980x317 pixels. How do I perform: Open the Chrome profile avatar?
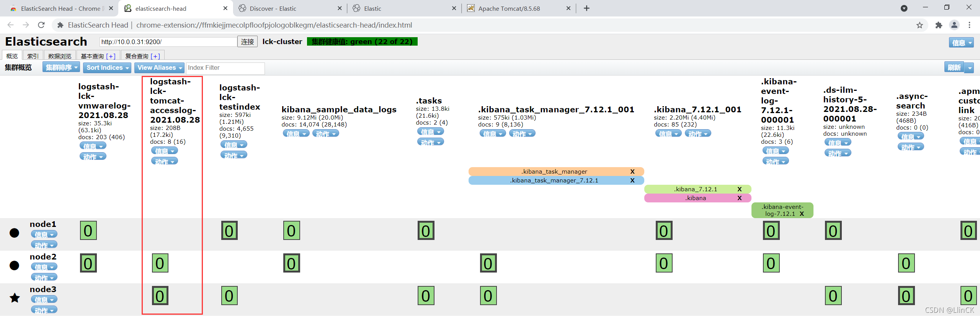point(954,25)
